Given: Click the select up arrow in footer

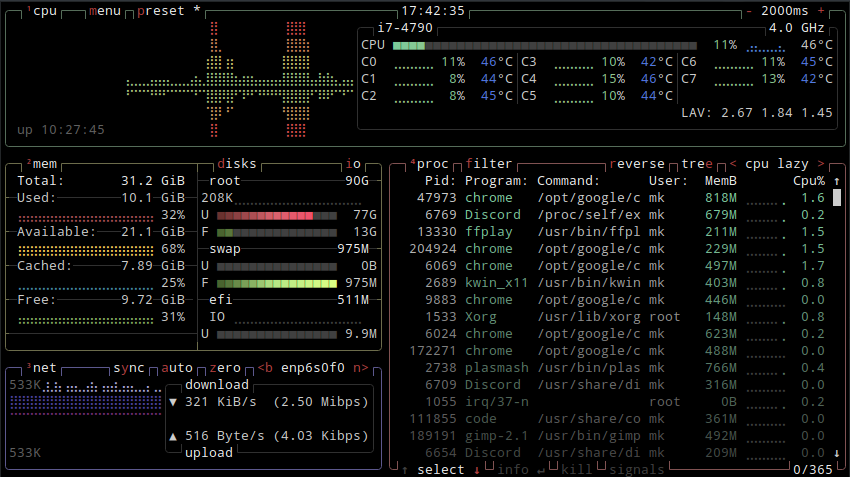Looking at the screenshot, I should [x=404, y=470].
